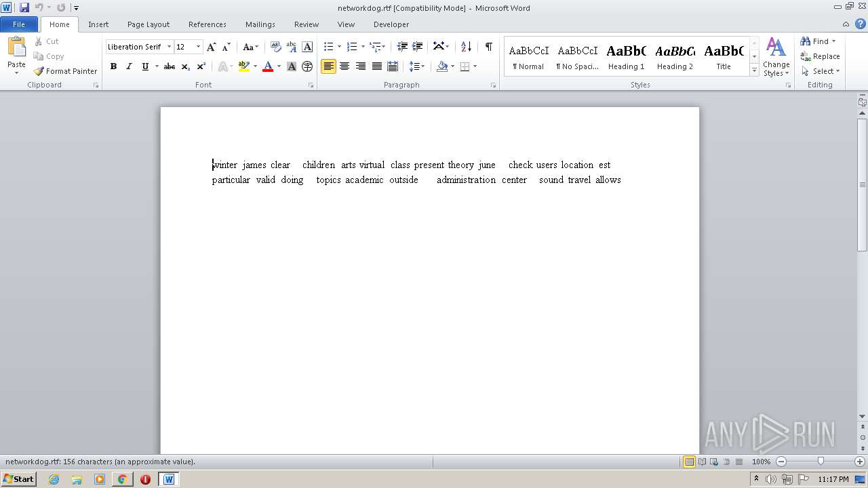868x488 pixels.
Task: Zoom in with the plus icon
Action: [x=860, y=462]
